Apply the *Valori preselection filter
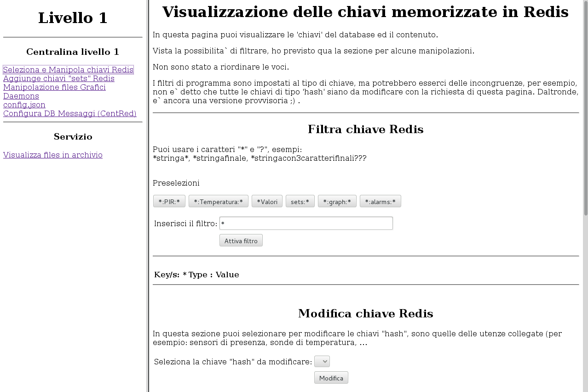 click(x=267, y=201)
